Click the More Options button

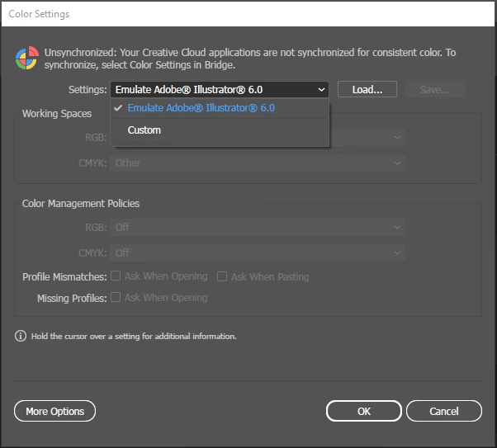tap(54, 411)
